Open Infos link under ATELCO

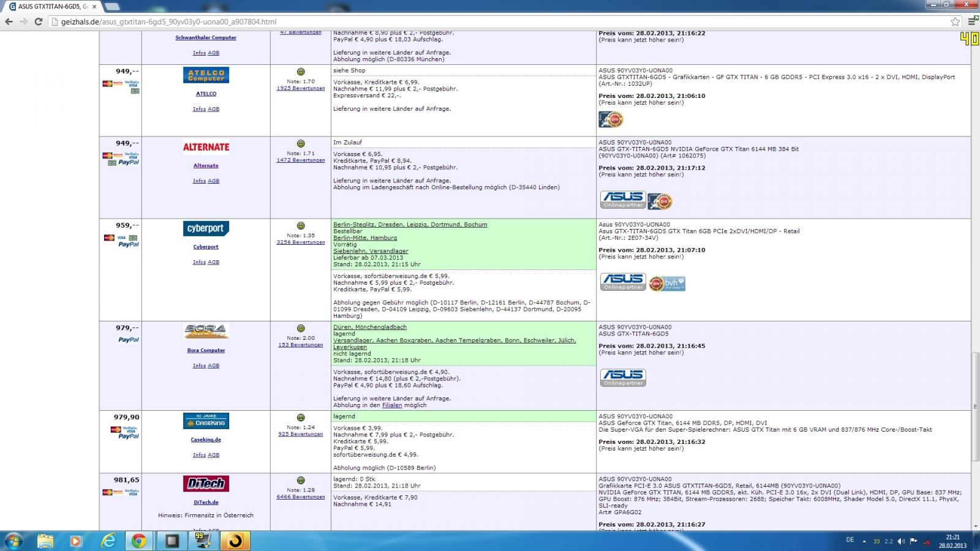199,110
